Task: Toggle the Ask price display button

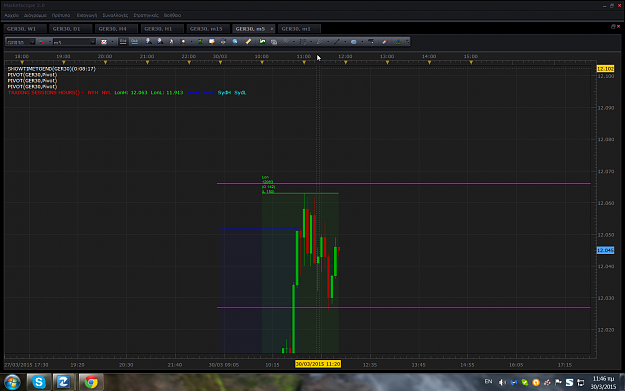Action: point(135,42)
